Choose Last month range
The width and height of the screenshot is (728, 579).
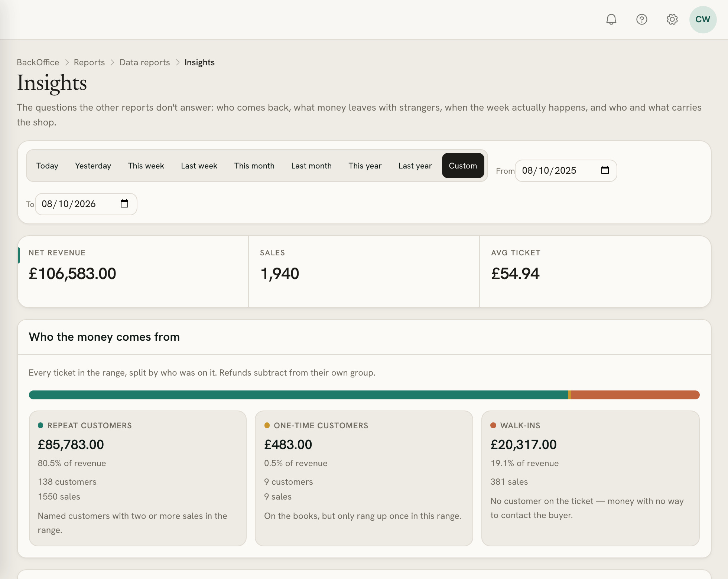pos(311,166)
